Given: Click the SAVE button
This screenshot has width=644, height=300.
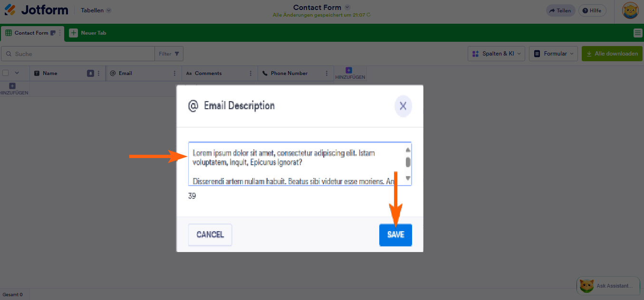Looking at the screenshot, I should pos(395,234).
